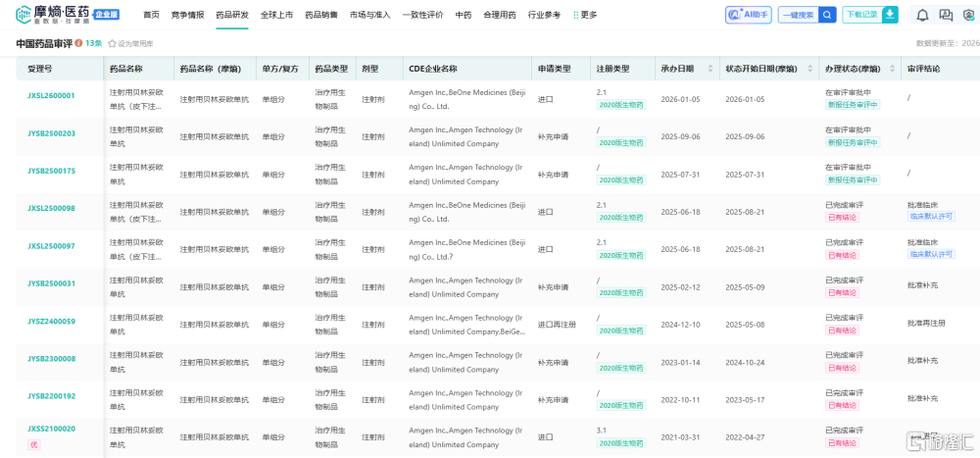Click the 优 tag under JXSS2100020
The image size is (980, 458).
(x=33, y=444)
